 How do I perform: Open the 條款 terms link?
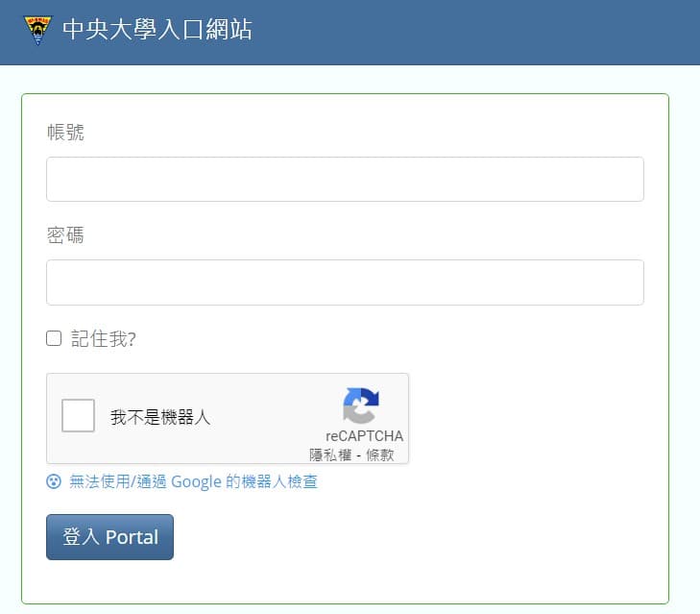coord(380,454)
